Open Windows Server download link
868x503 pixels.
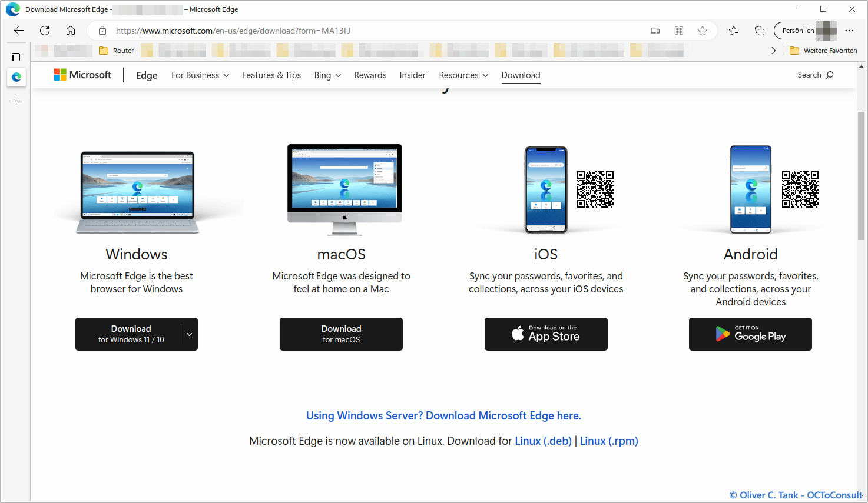(443, 416)
